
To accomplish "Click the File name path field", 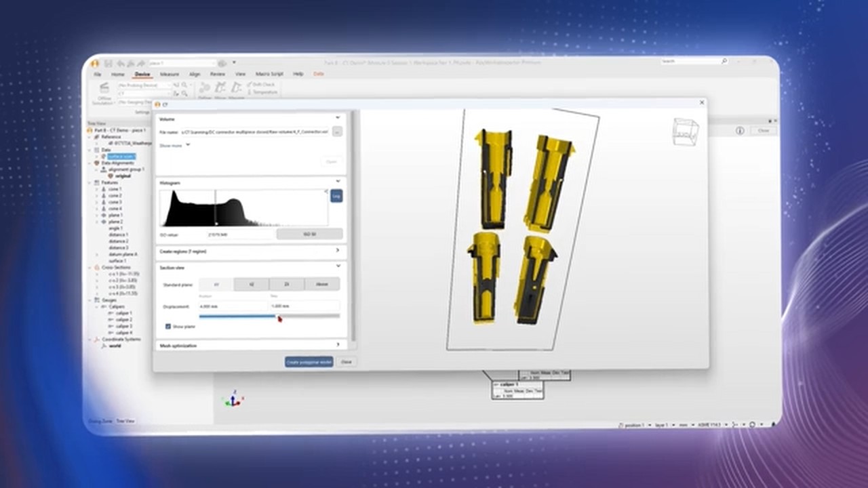I will click(255, 131).
